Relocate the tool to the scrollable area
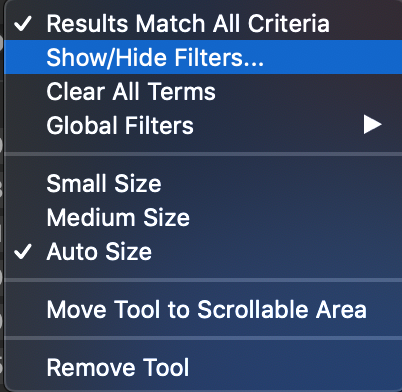The height and width of the screenshot is (392, 402). pyautogui.click(x=203, y=309)
